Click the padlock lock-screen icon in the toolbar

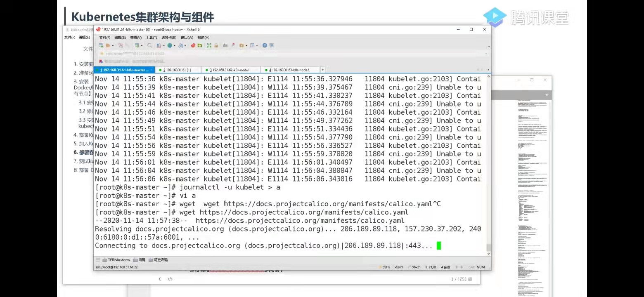click(216, 45)
